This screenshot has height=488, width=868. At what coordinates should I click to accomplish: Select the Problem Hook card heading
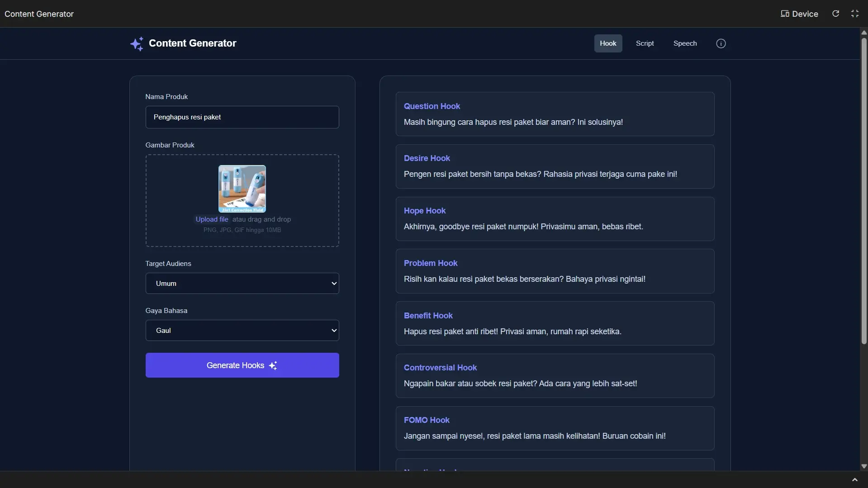click(x=430, y=263)
